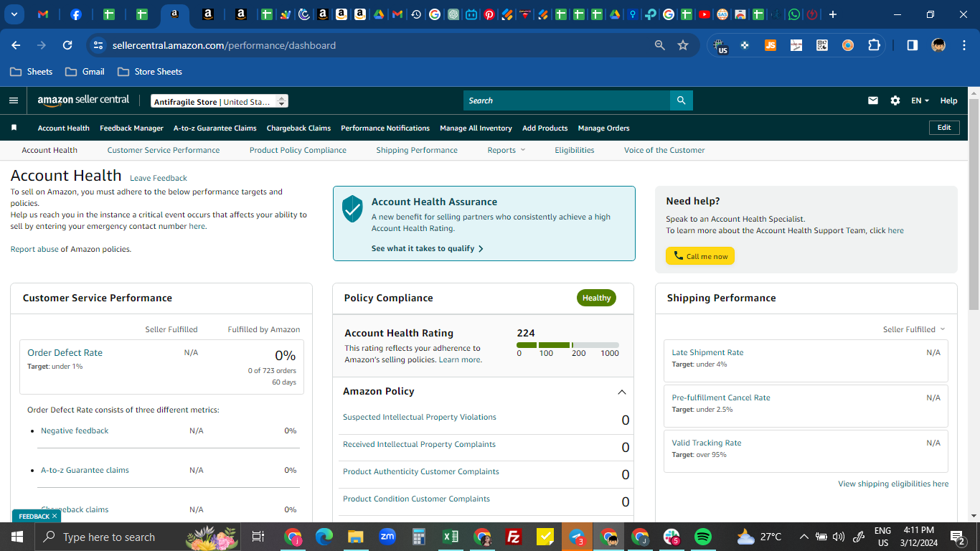
Task: Open Chrome tab search dropdown
Action: tap(15, 14)
